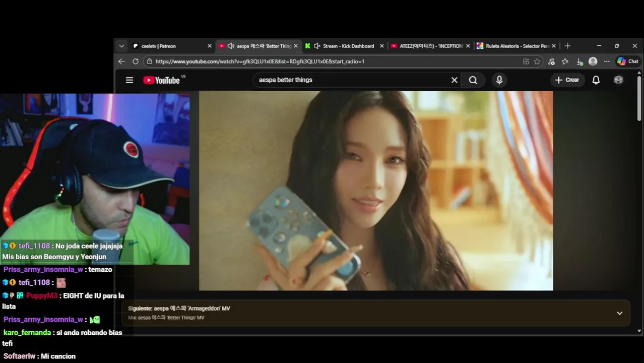Screen dimensions: 644x363
Task: Close the Kick Dashboard tab
Action: 381,46
